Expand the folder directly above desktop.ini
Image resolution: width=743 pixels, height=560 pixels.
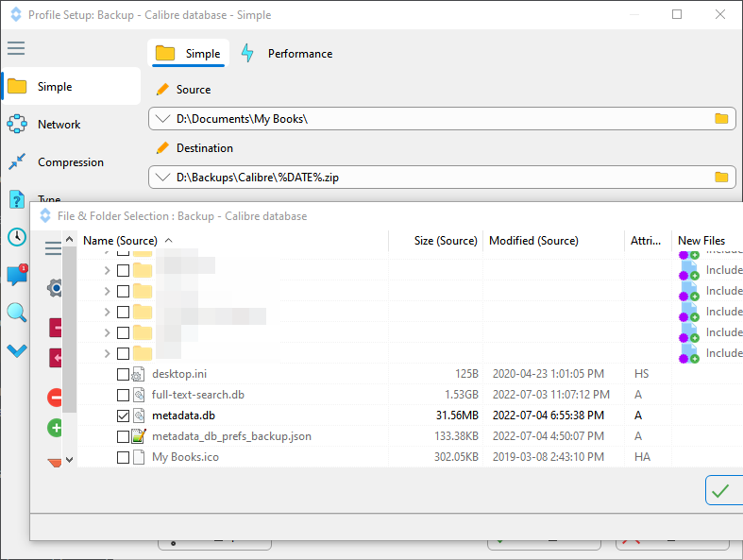(107, 353)
